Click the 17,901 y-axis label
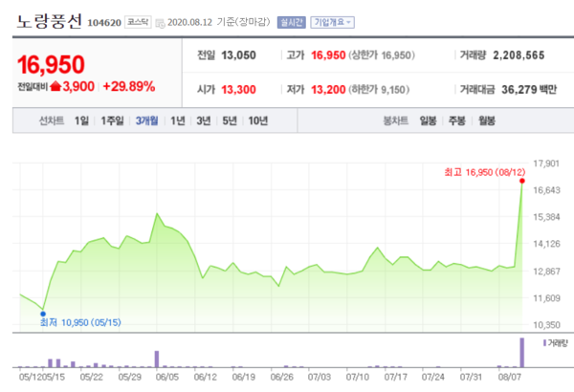This screenshot has width=574, height=392. point(546,163)
